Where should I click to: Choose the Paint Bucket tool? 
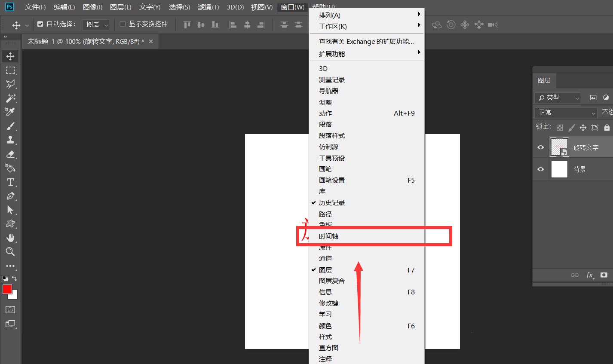point(10,168)
